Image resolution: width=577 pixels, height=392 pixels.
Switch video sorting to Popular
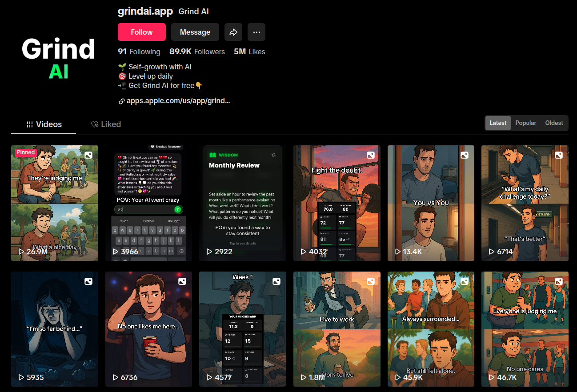pyautogui.click(x=525, y=123)
